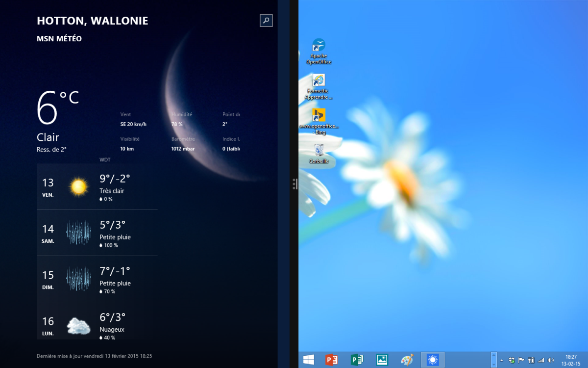Image resolution: width=588 pixels, height=368 pixels.
Task: Click the Dernière mise à jour timestamp
Action: (94, 356)
